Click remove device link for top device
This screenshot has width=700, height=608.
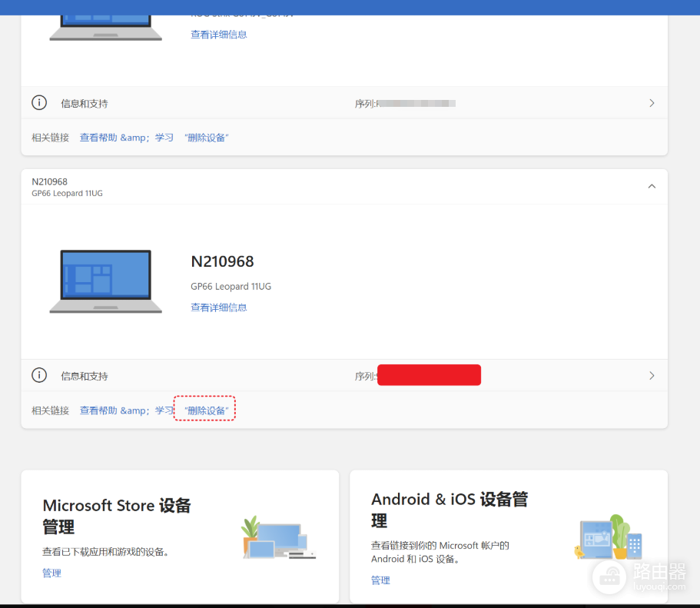(206, 138)
